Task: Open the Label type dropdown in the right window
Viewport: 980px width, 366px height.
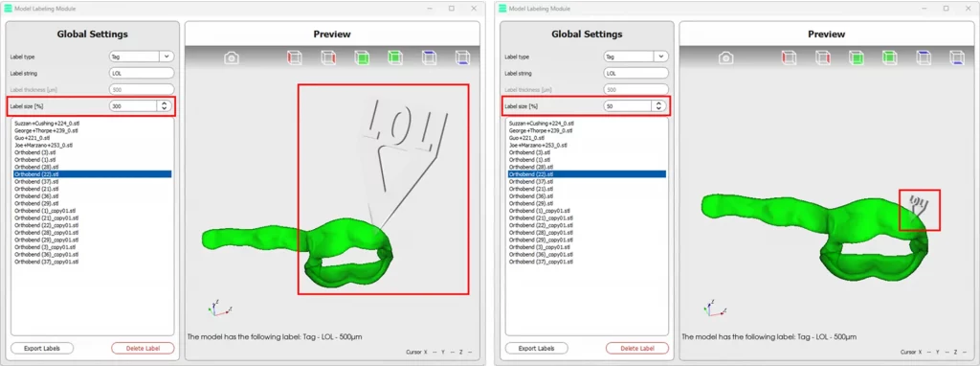Action: tap(635, 57)
